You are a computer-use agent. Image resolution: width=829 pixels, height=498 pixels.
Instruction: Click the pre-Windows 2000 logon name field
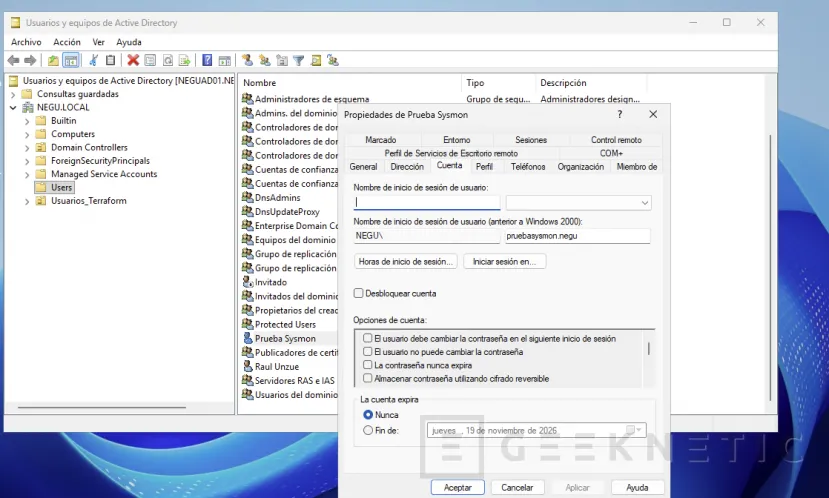coord(577,236)
